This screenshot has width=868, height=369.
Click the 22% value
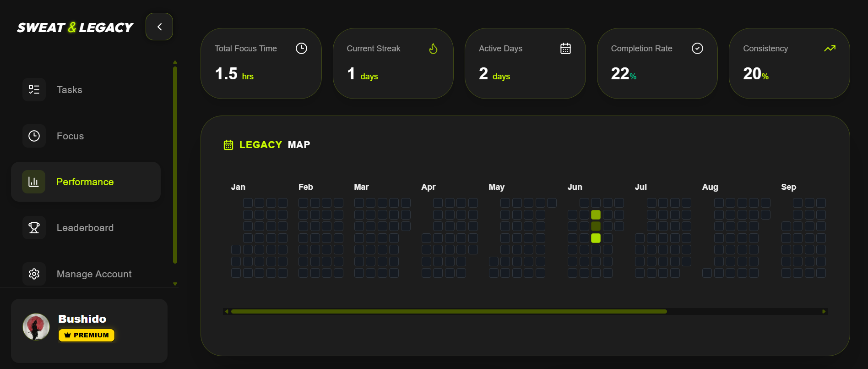(624, 74)
